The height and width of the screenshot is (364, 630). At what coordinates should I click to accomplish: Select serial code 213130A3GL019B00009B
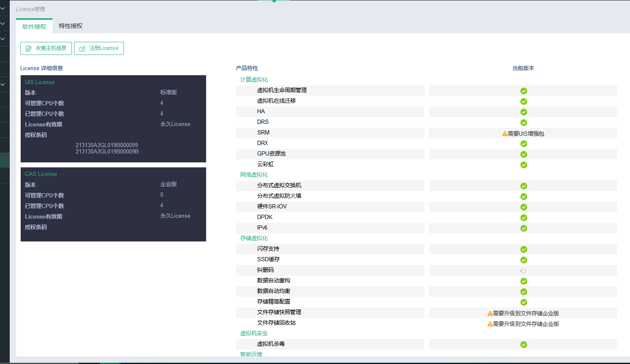point(107,151)
